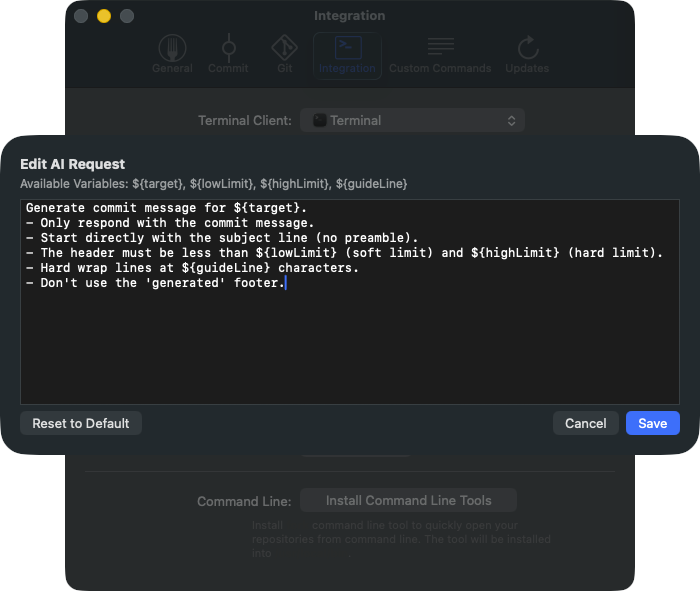Select the Integration terminal icon tab
700x591 pixels.
pos(347,48)
